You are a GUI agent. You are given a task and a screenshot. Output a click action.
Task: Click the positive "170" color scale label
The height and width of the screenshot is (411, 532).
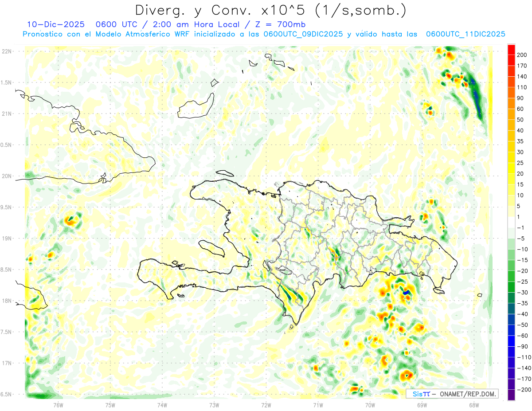[x=522, y=66]
